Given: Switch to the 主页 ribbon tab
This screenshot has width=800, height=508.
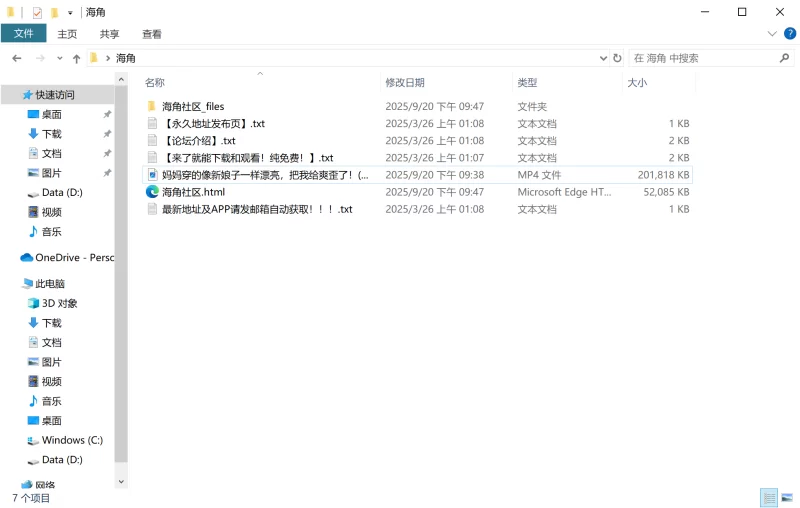Looking at the screenshot, I should 67,34.
